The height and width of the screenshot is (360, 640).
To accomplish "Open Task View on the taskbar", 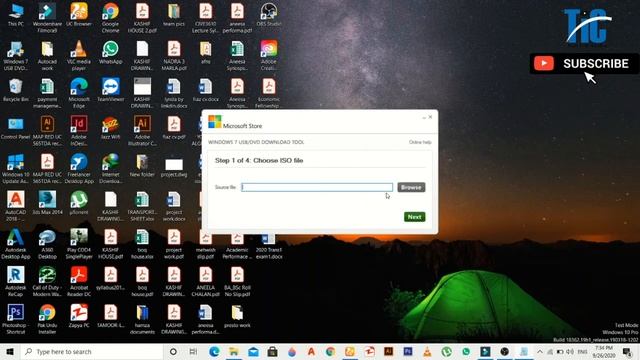I will [x=193, y=351].
